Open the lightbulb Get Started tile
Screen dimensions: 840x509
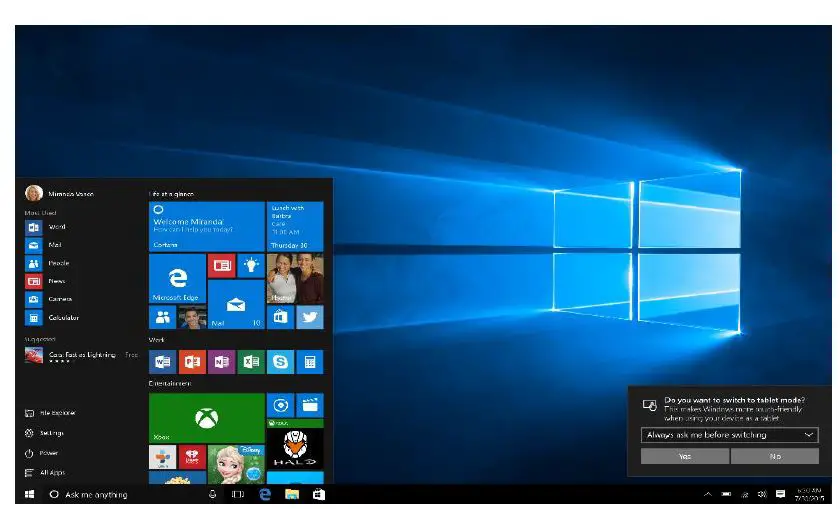[x=251, y=265]
